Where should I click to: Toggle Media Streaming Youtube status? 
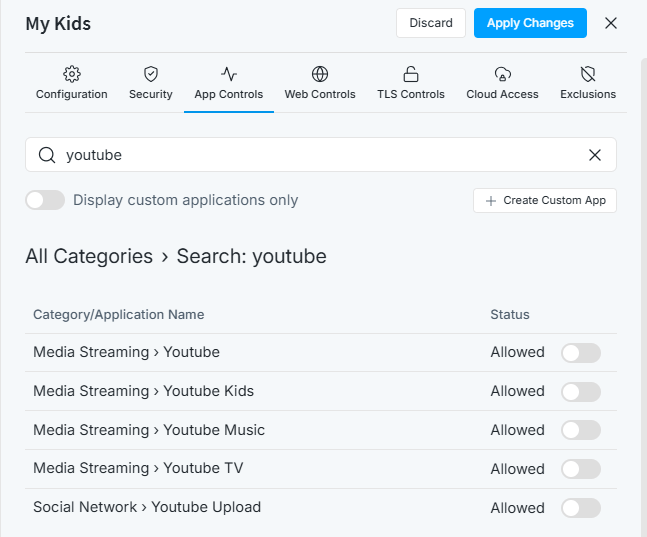point(581,353)
